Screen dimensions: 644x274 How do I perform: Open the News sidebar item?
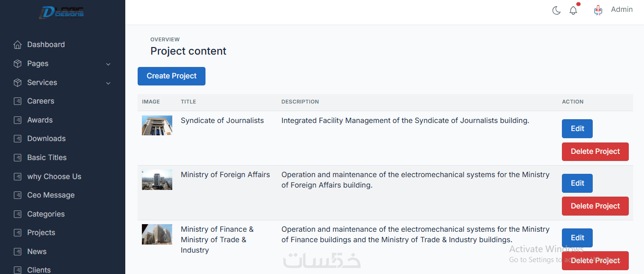[x=37, y=252]
